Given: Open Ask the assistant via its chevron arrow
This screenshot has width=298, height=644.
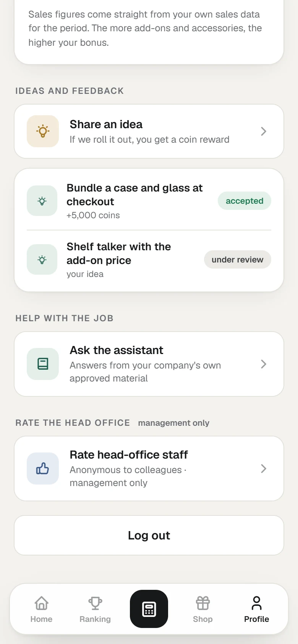Looking at the screenshot, I should tap(264, 364).
